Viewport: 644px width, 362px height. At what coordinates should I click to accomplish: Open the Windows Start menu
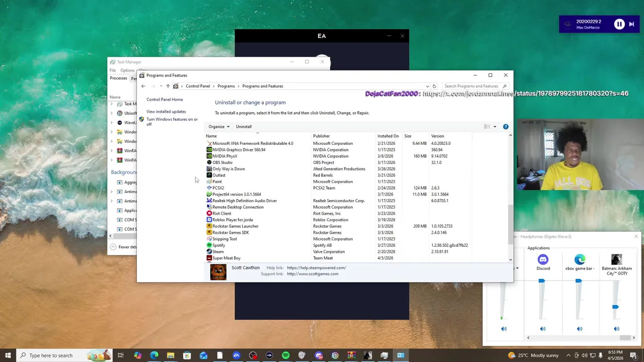(8, 355)
